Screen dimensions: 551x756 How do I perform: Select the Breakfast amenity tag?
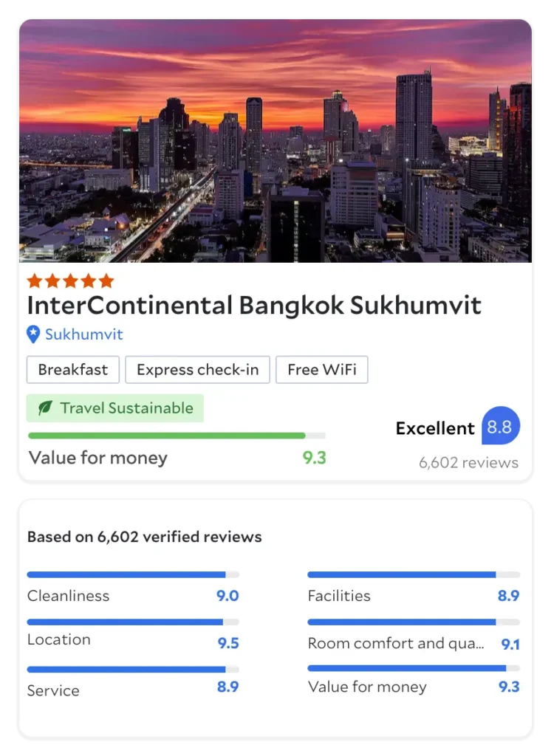(x=73, y=370)
